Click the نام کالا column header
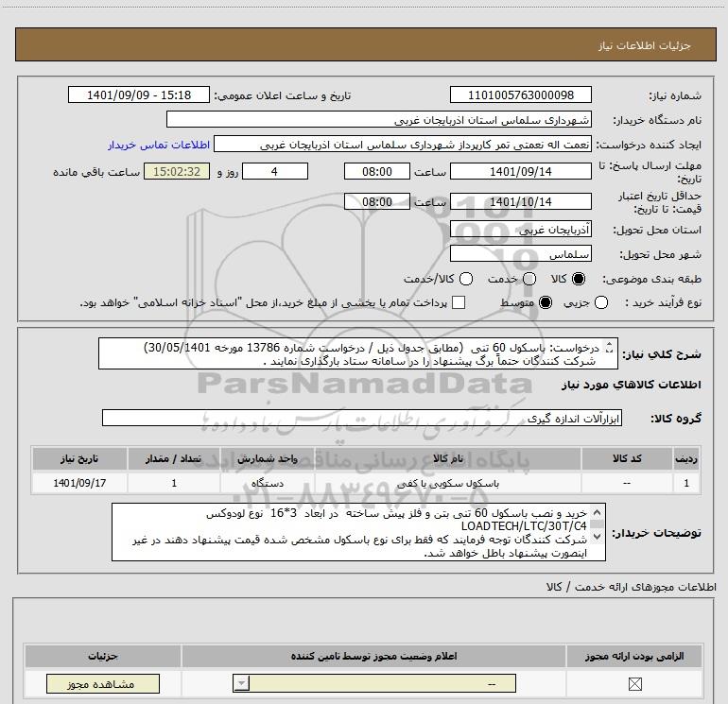The height and width of the screenshot is (704, 728). [x=448, y=458]
